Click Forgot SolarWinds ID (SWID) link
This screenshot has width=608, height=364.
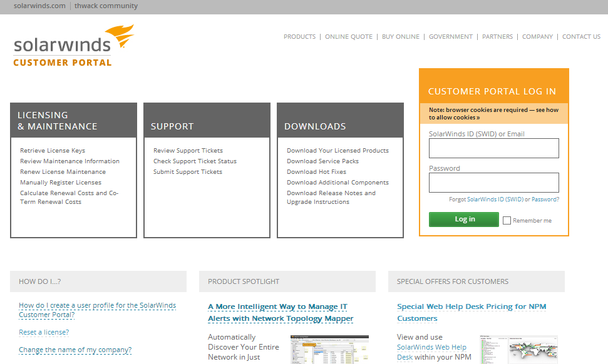pyautogui.click(x=495, y=199)
